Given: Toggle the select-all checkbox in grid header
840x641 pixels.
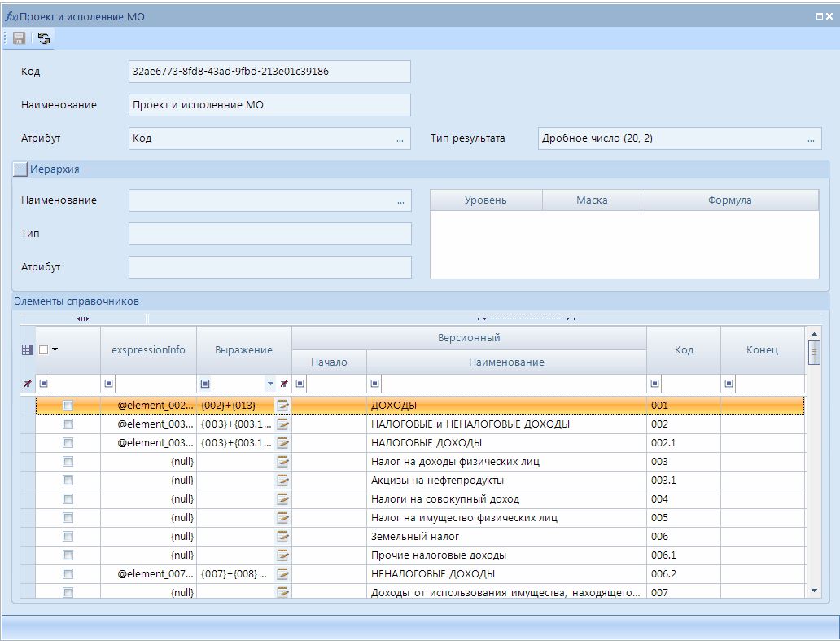Looking at the screenshot, I should pos(44,349).
